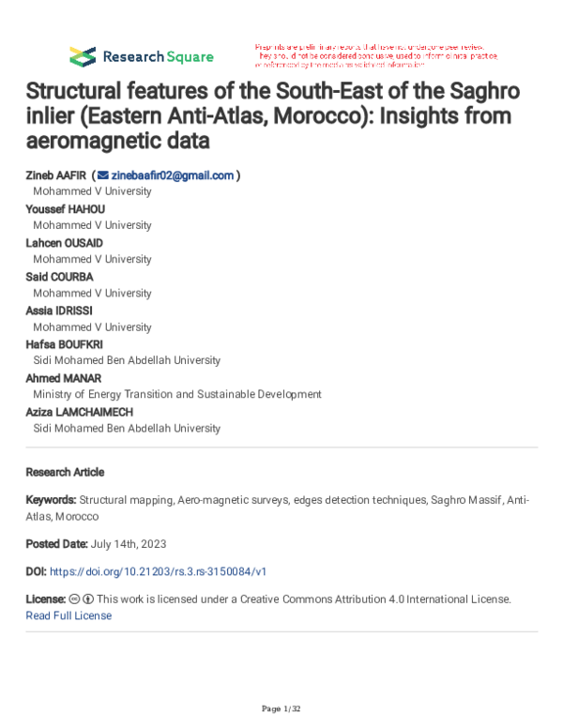Click the attribution person license icon
The image size is (563, 728).
tap(88, 599)
